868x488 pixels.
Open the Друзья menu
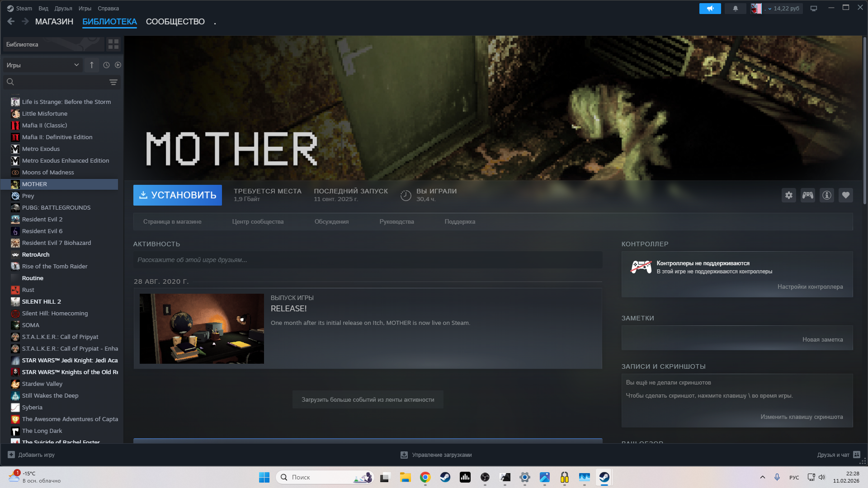tap(63, 9)
